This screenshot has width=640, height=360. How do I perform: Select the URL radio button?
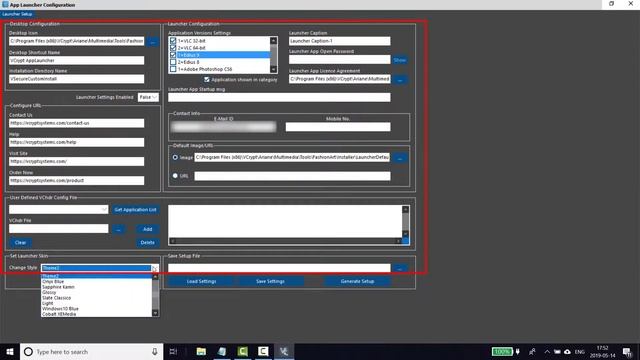(x=175, y=176)
